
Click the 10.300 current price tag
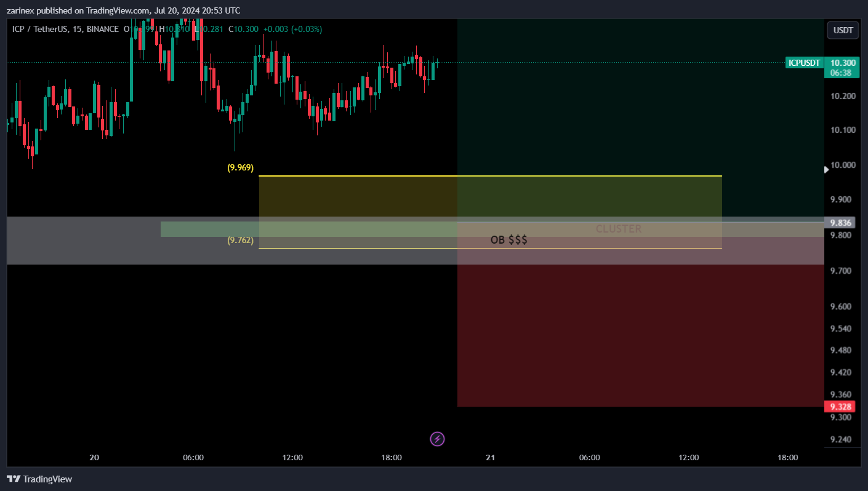(x=842, y=63)
